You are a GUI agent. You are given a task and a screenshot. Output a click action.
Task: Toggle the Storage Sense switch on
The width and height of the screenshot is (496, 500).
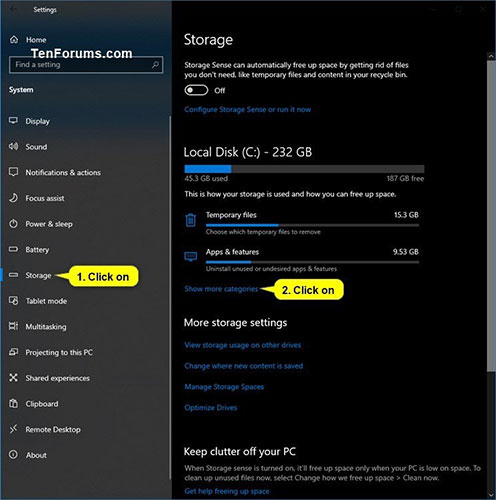click(196, 90)
